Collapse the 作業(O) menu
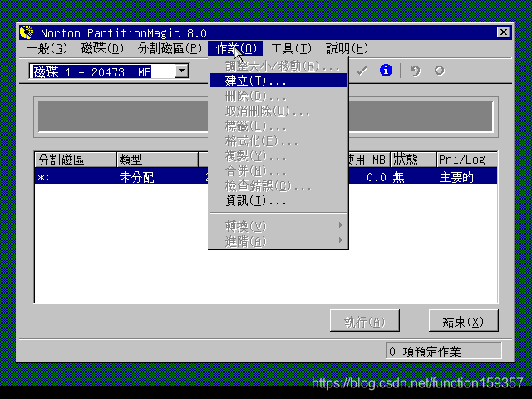 [x=235, y=48]
